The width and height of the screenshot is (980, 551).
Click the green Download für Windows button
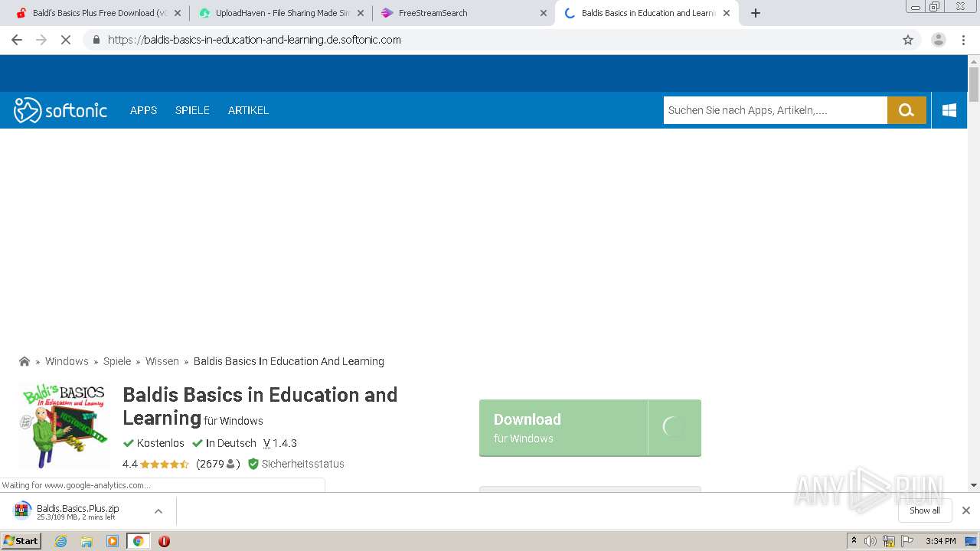590,428
